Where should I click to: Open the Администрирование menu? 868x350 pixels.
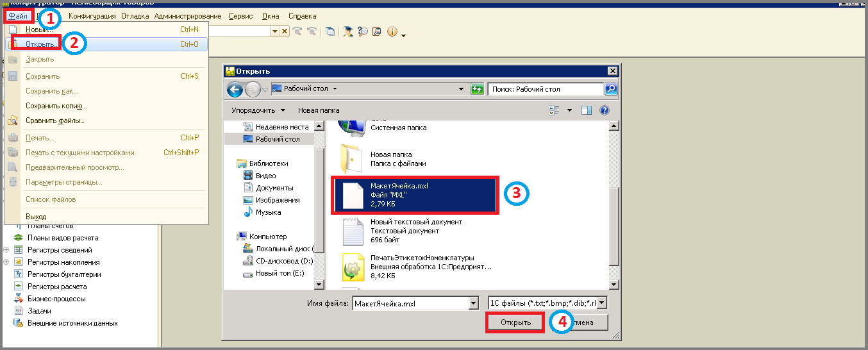(188, 16)
